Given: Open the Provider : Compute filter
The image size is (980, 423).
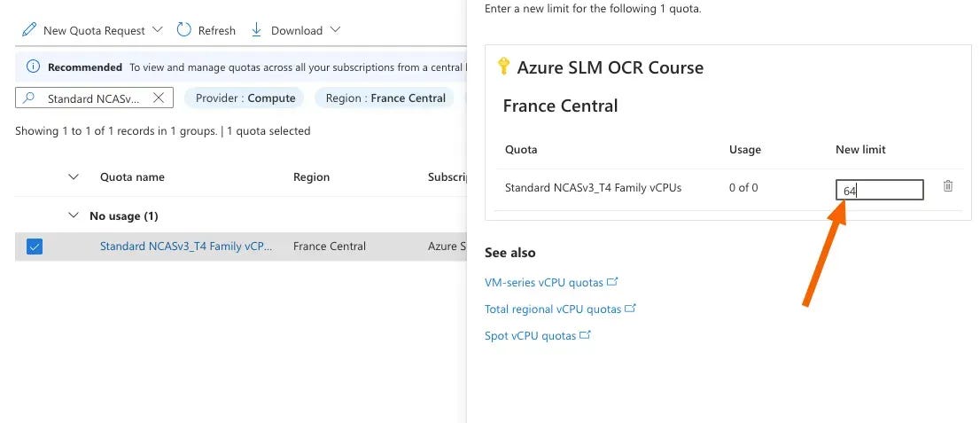Looking at the screenshot, I should click(245, 98).
